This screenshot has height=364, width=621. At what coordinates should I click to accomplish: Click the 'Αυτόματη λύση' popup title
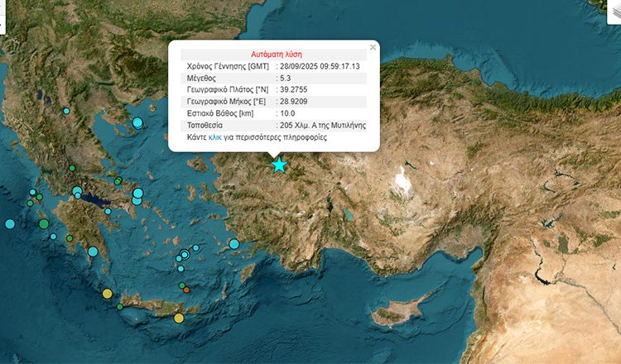(273, 53)
